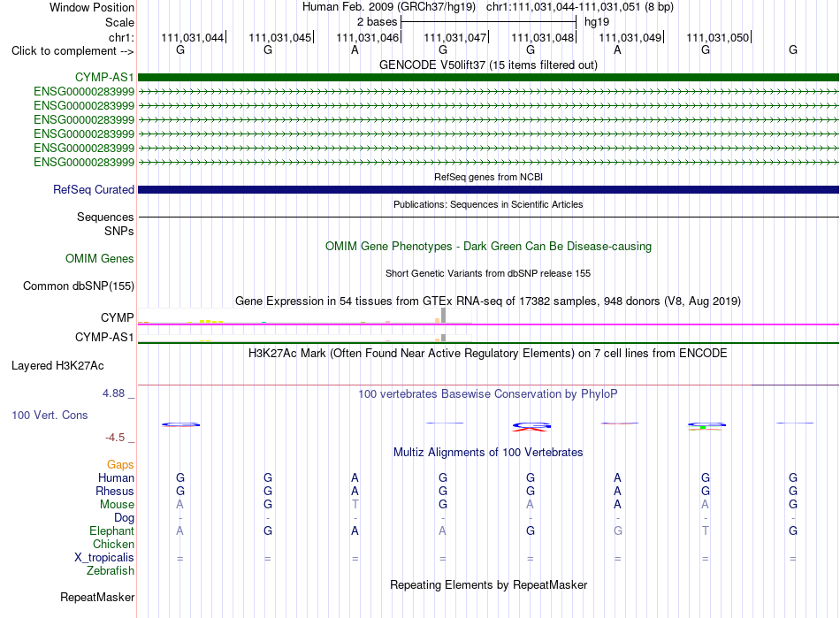
Task: Click the T base in the Elephant row
Action: pos(705,530)
